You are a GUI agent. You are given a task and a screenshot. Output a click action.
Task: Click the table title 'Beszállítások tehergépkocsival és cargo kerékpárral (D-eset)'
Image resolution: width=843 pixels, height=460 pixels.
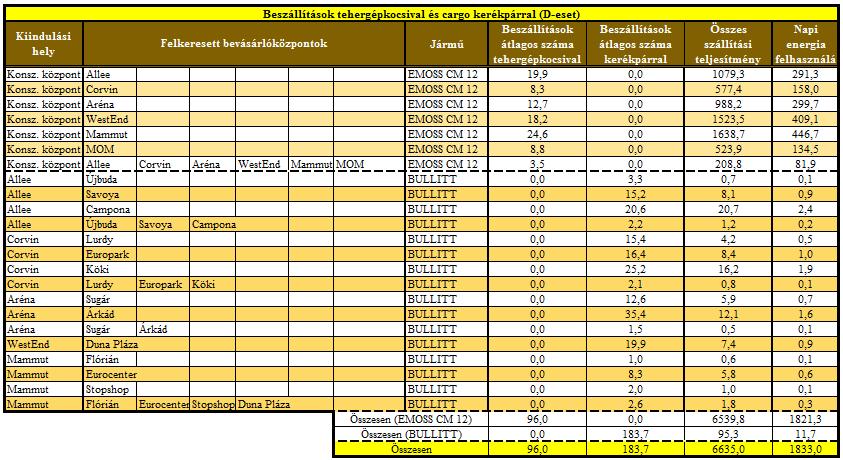[x=421, y=14]
